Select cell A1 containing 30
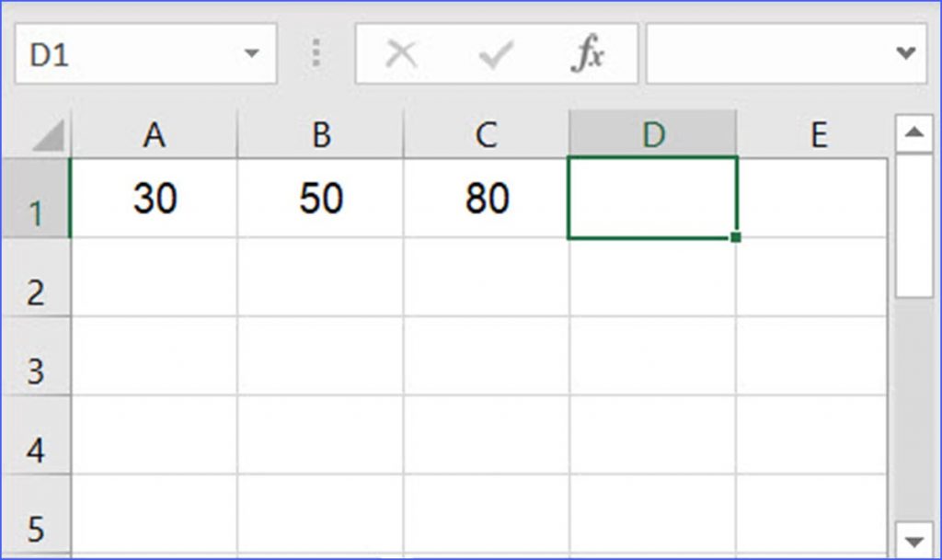Screen dimensions: 942x560 pos(155,198)
